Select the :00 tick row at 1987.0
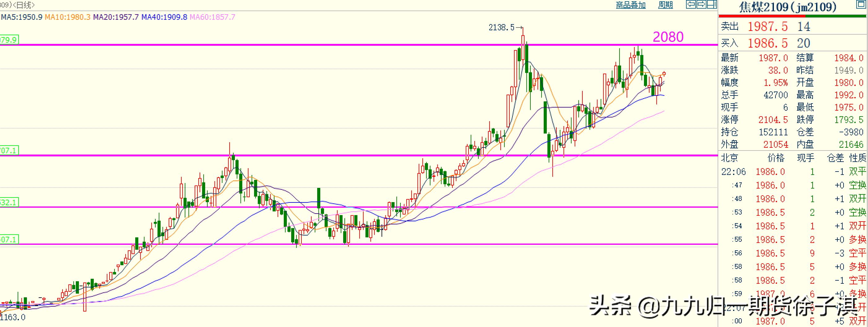 point(793,321)
